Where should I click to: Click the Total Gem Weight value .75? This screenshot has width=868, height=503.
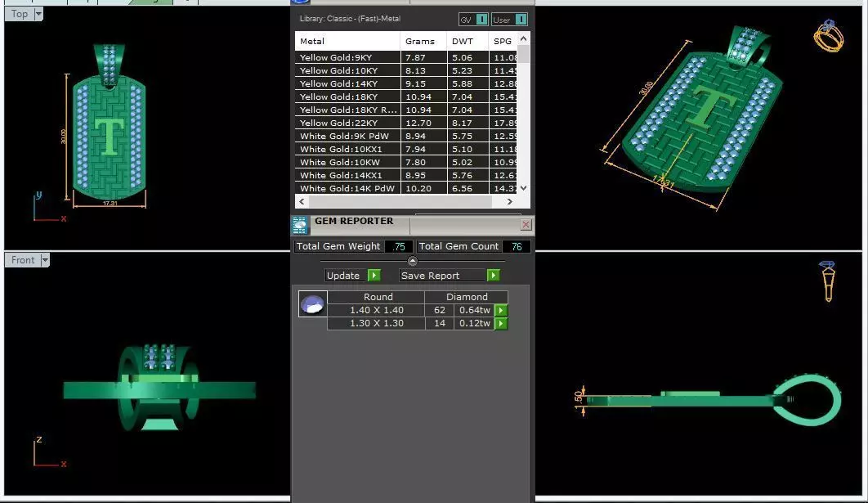point(399,246)
